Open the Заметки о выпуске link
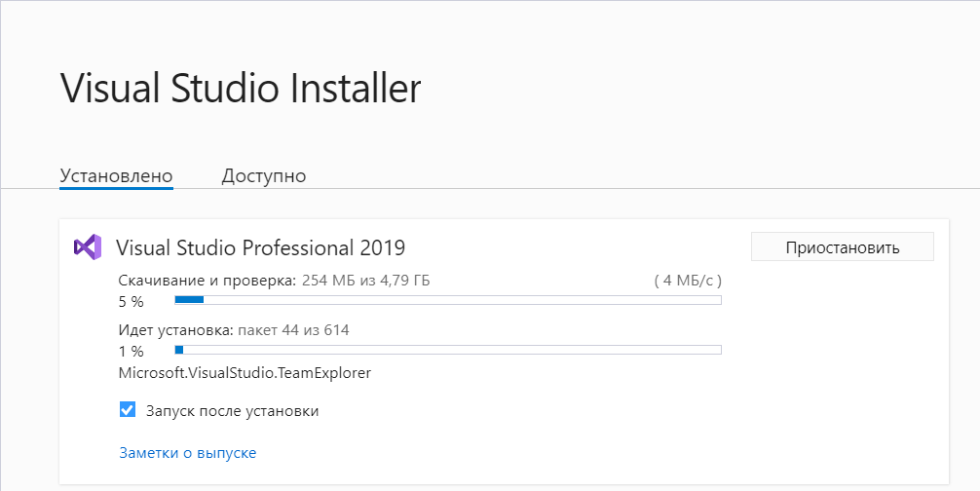Viewport: 980px width, 491px height. pos(187,453)
